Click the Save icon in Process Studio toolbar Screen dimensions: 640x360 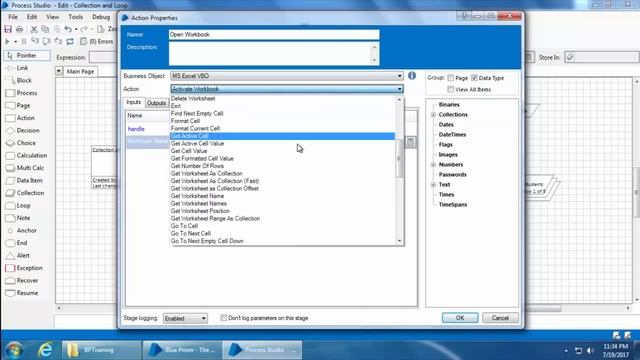point(8,29)
